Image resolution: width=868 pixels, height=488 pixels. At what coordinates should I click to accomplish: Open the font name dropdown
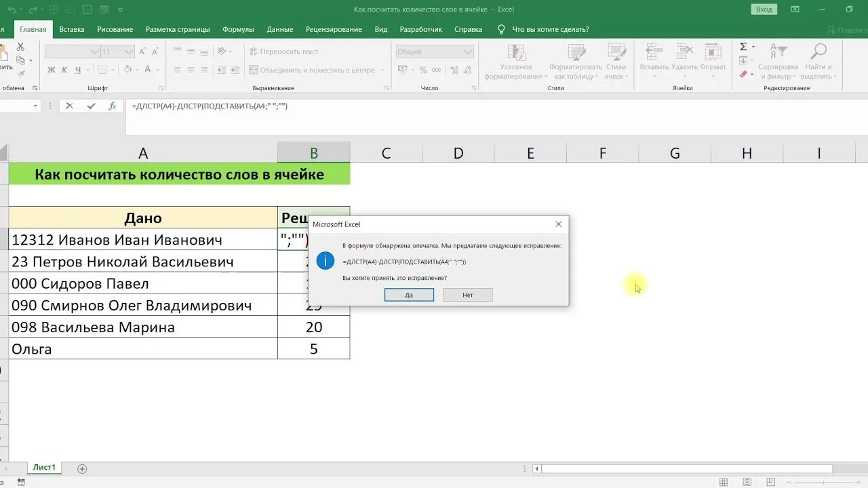click(95, 52)
